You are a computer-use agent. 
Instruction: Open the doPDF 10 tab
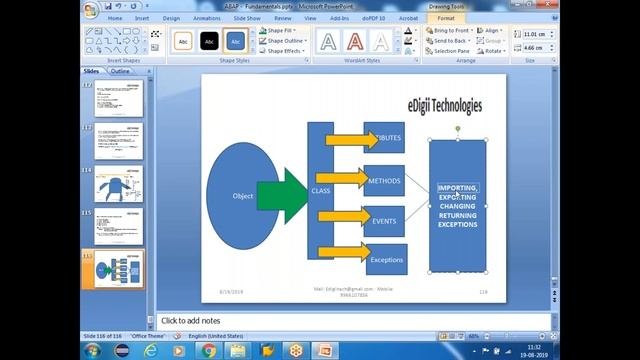pyautogui.click(x=373, y=18)
